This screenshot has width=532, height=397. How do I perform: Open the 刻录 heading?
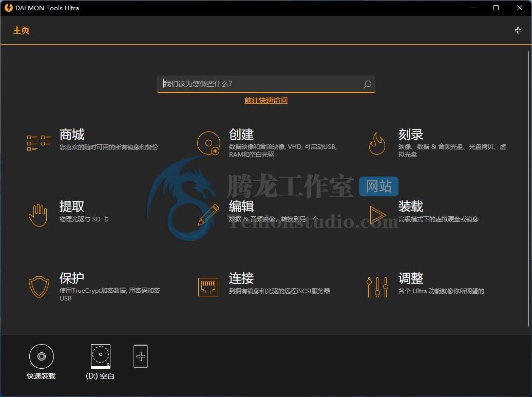tap(411, 135)
